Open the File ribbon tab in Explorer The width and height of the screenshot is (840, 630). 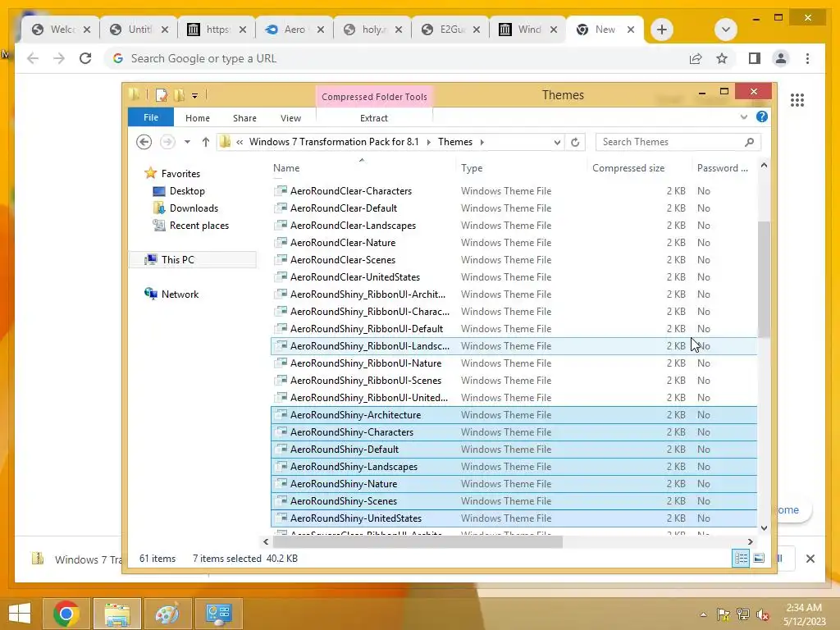click(x=151, y=117)
